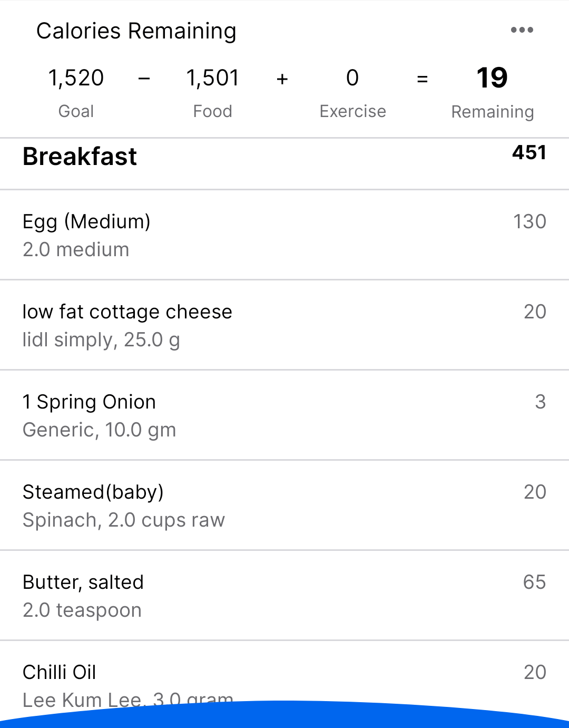Open the Butter, salted entry
The height and width of the screenshot is (728, 569).
pos(284,595)
